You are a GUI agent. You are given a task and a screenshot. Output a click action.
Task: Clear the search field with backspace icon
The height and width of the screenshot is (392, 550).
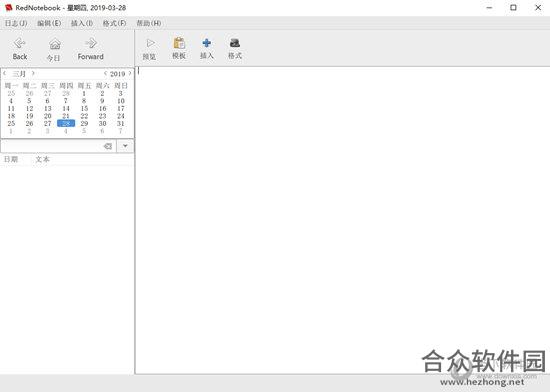tap(108, 146)
